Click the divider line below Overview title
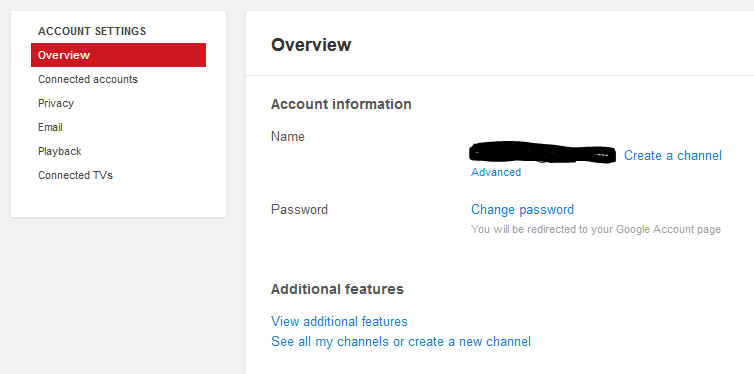The image size is (754, 374). coord(500,75)
